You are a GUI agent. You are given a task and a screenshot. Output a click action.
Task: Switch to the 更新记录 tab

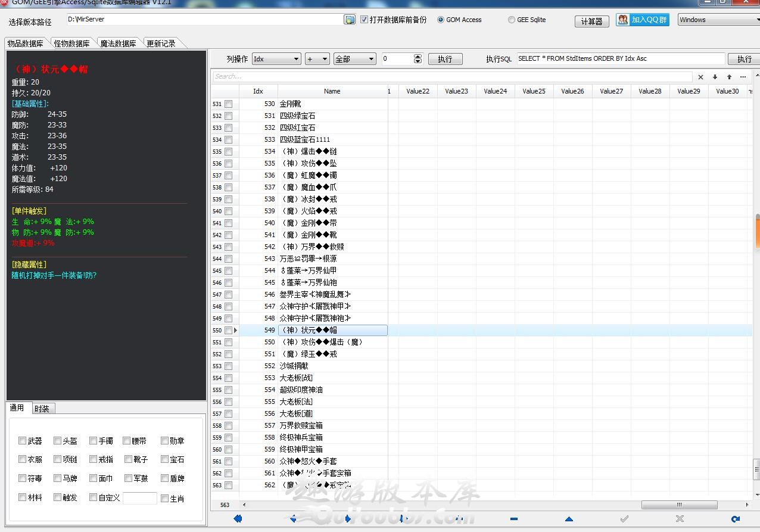coord(161,43)
